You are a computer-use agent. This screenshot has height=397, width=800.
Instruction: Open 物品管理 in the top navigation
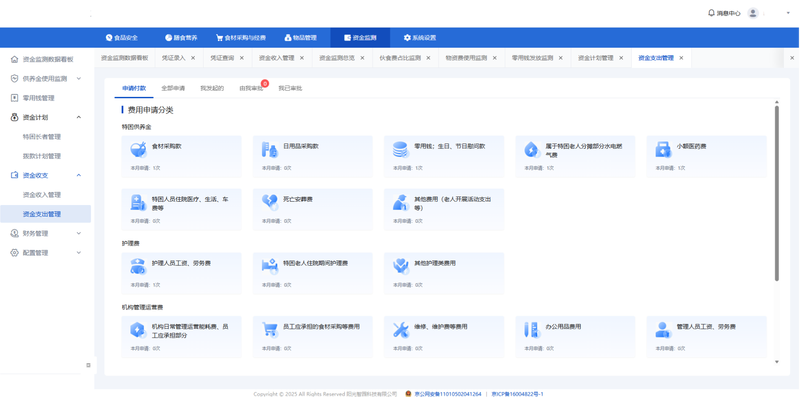point(301,38)
